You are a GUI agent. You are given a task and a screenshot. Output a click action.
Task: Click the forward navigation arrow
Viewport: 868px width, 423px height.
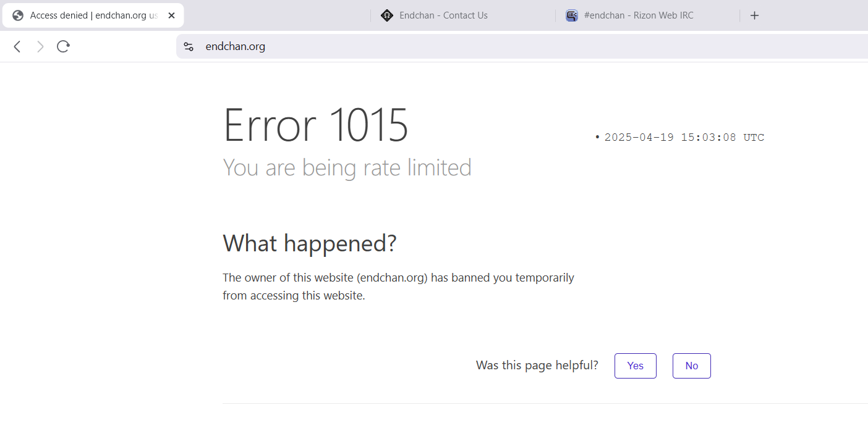[40, 46]
